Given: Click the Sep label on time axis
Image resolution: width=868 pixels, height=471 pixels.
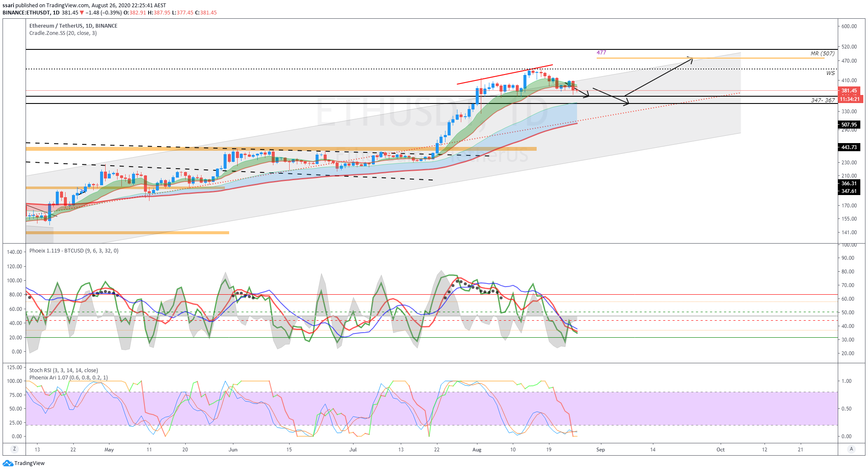Looking at the screenshot, I should (600, 449).
